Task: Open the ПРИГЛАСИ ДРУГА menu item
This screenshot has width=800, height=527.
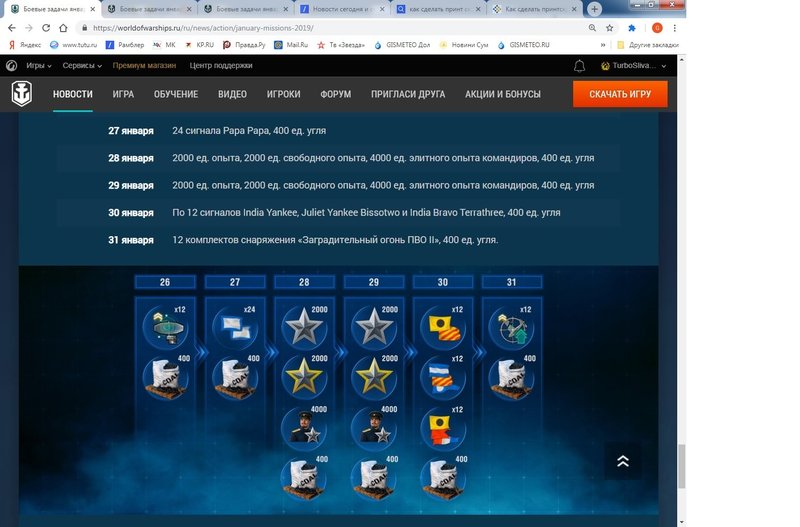Action: pyautogui.click(x=408, y=94)
